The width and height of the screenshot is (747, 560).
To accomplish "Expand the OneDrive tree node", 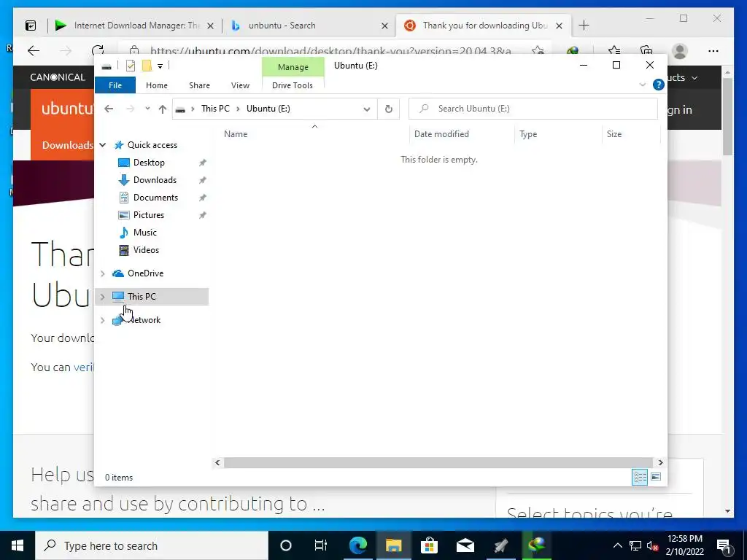I will (x=102, y=273).
